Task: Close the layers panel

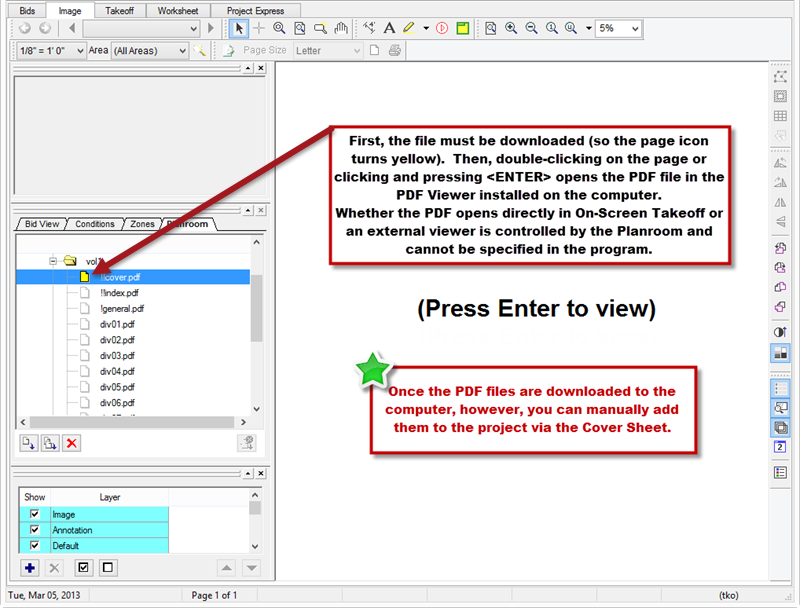Action: pyautogui.click(x=261, y=473)
